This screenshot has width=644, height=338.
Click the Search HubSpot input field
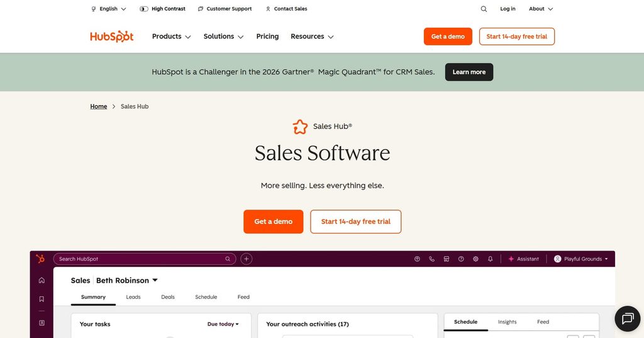pos(145,259)
